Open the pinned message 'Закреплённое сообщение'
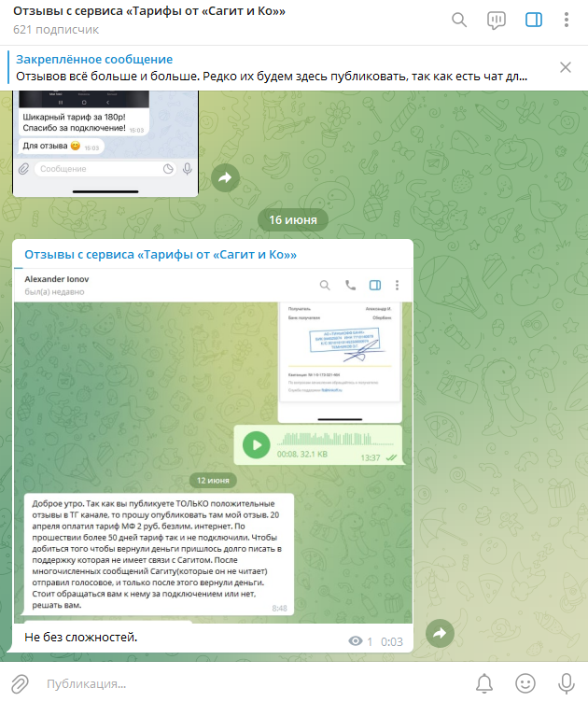This screenshot has width=588, height=702. 272,67
